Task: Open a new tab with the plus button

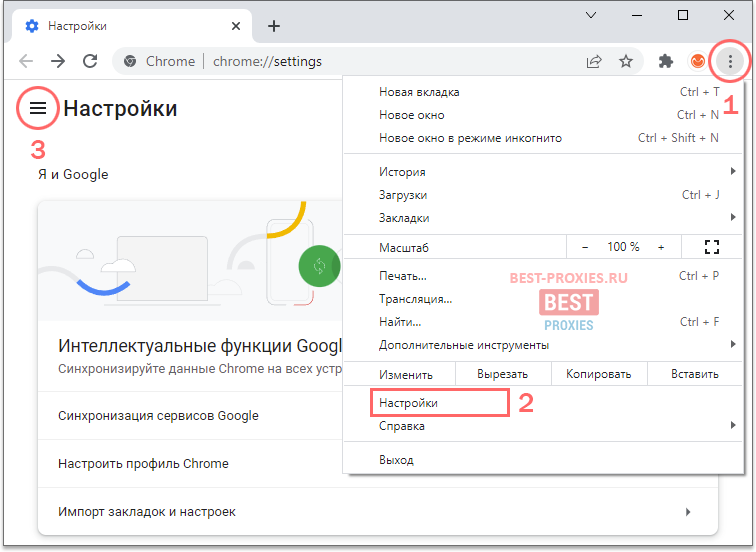Action: [274, 26]
